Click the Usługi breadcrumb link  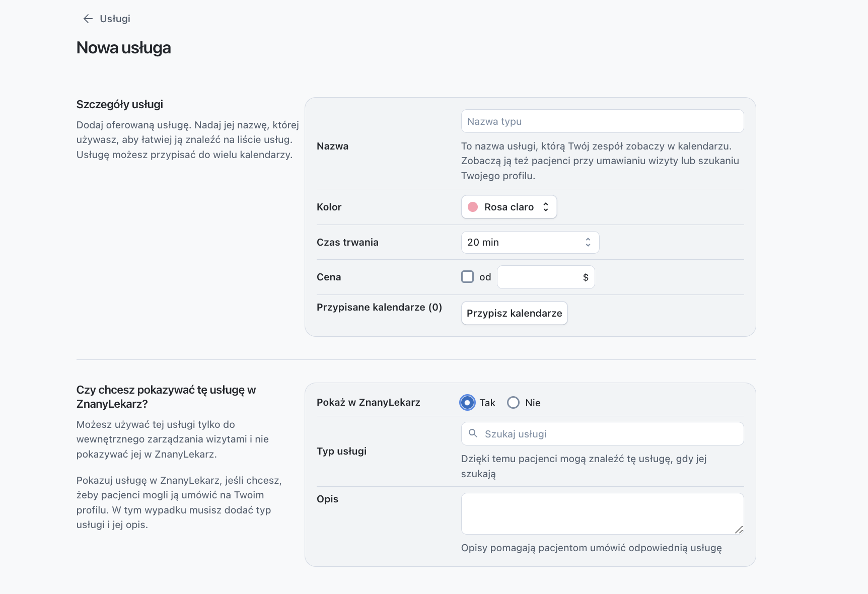(x=115, y=19)
